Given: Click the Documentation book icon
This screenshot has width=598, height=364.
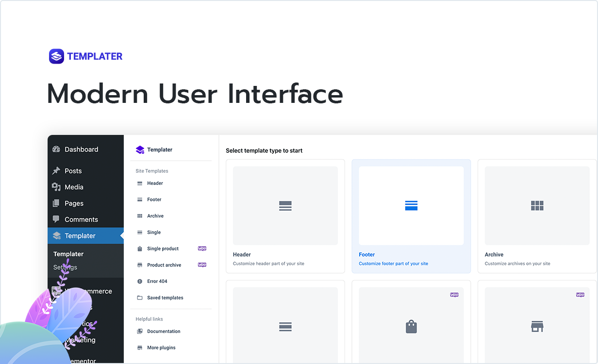Looking at the screenshot, I should (x=140, y=331).
